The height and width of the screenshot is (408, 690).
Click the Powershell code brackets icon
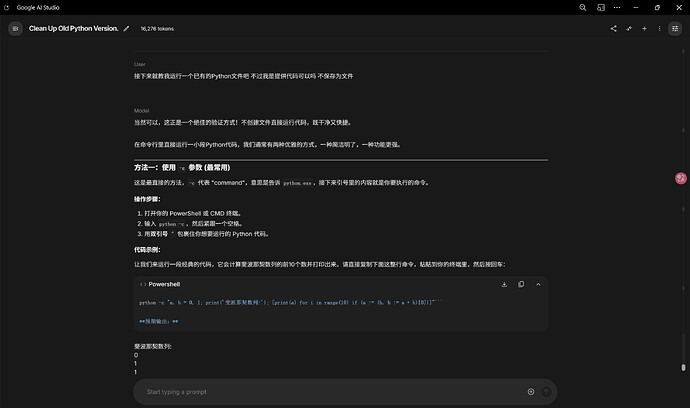coord(143,284)
